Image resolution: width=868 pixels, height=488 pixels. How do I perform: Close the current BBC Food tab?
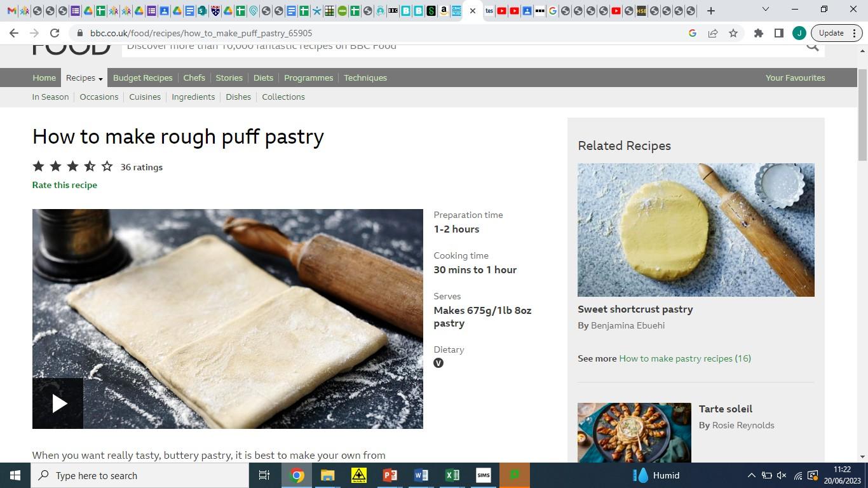pyautogui.click(x=473, y=11)
